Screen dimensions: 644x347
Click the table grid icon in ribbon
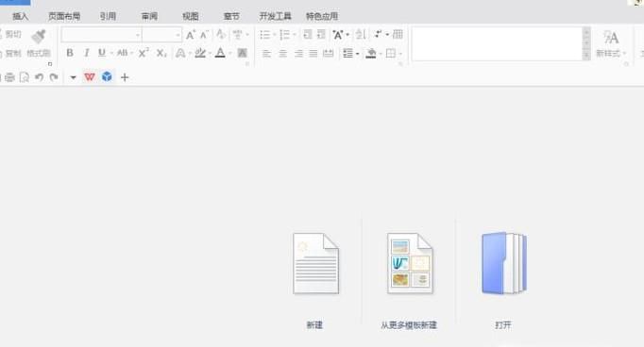pyautogui.click(x=398, y=35)
